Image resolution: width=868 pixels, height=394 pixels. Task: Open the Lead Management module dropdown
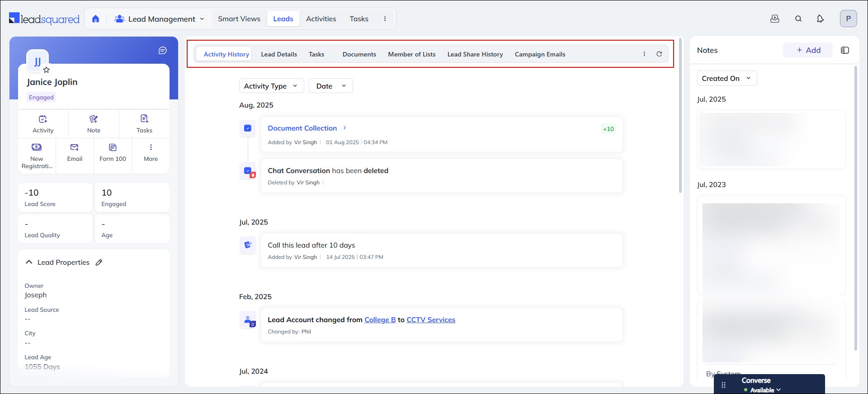[159, 19]
